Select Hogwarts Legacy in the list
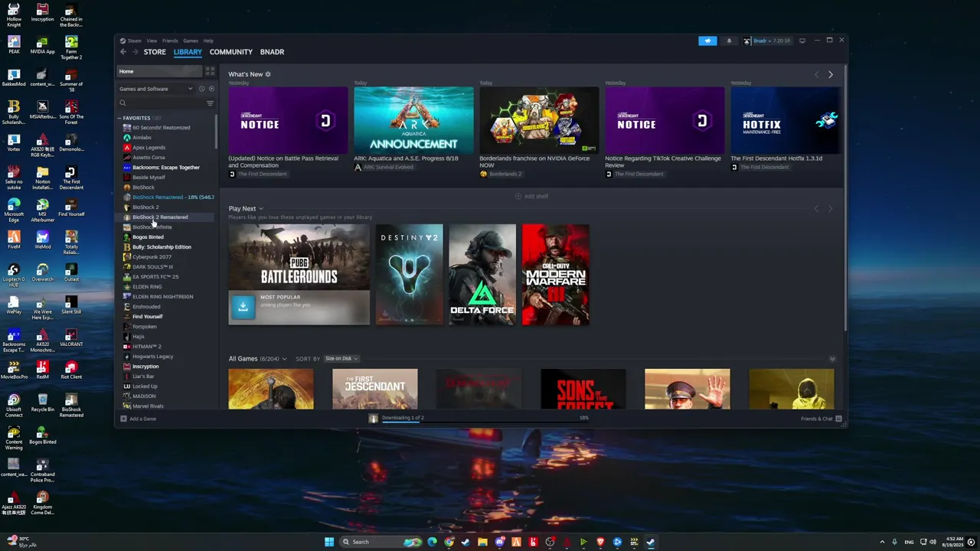The width and height of the screenshot is (980, 551). coord(152,357)
